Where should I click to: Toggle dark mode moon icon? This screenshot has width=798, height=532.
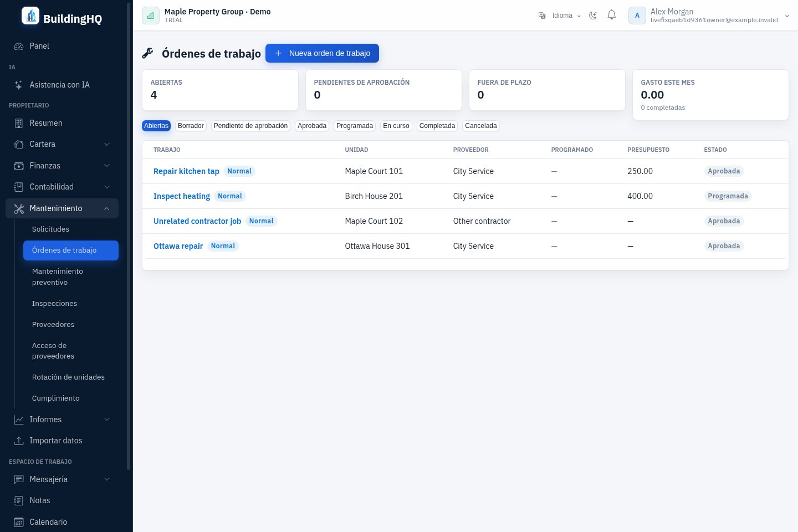click(593, 16)
